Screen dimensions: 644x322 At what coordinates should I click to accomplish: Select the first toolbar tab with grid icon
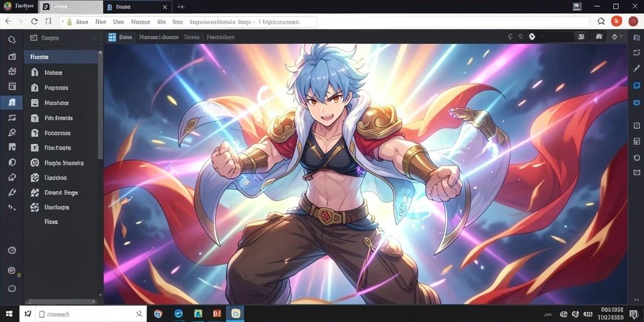click(x=120, y=37)
